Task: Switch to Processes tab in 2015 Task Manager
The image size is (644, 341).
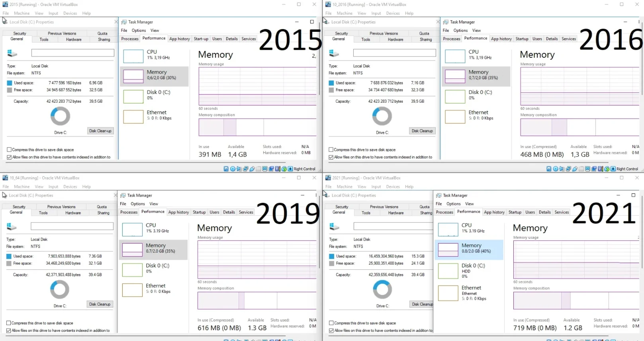Action: pos(130,39)
